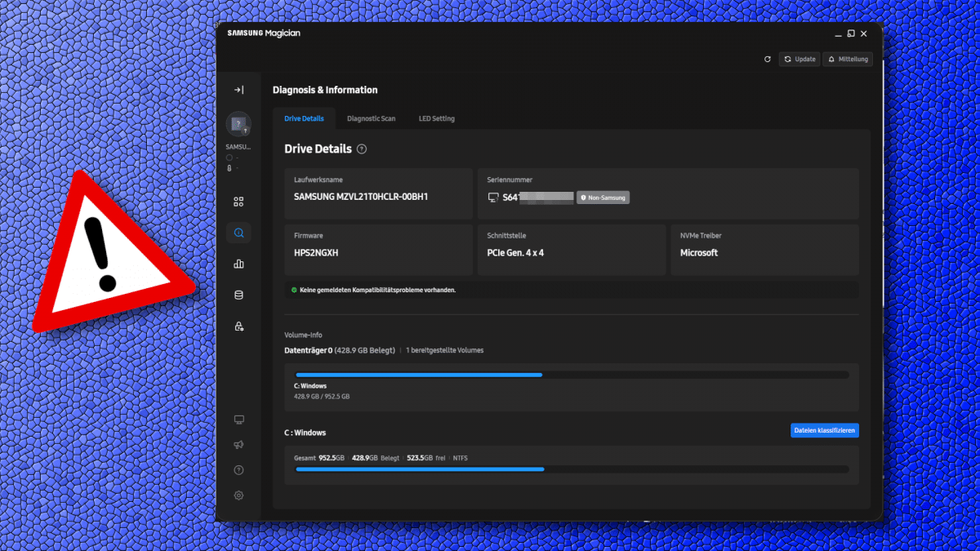This screenshot has width=980, height=551.
Task: Open the settings gear icon
Action: (x=238, y=495)
